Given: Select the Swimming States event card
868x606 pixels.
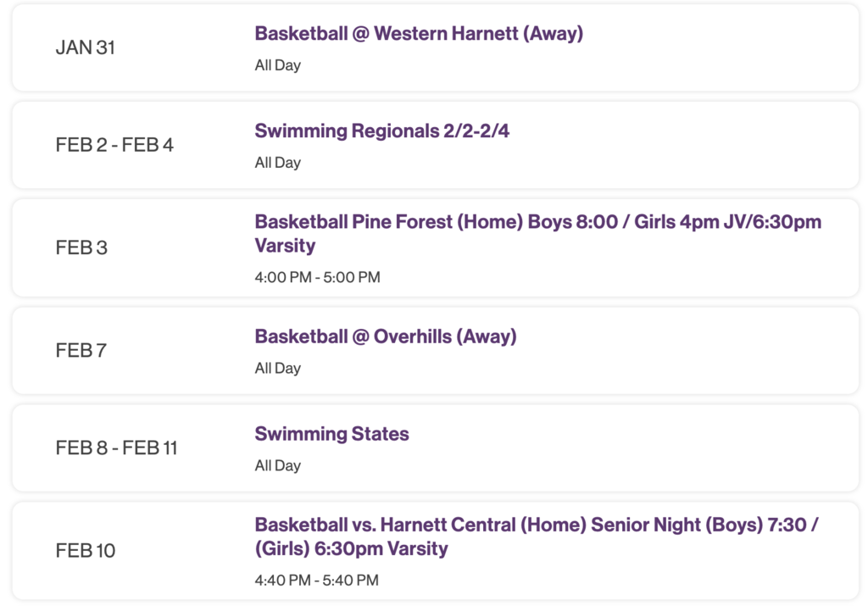Looking at the screenshot, I should [434, 448].
